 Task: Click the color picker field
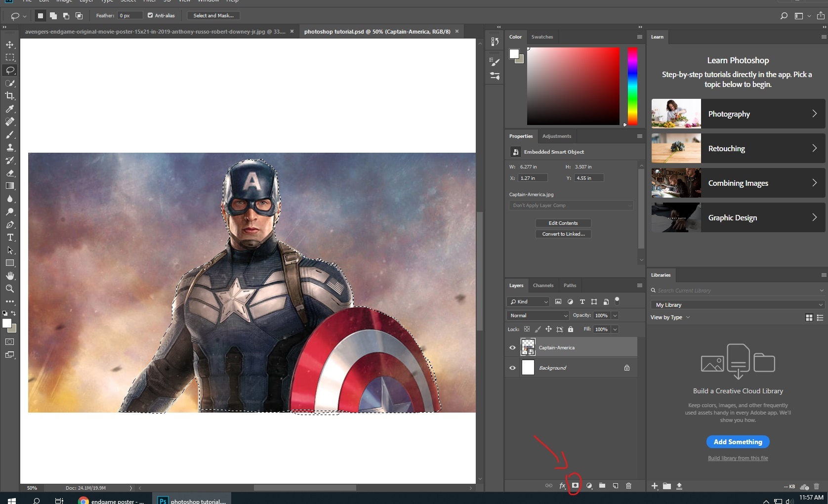point(573,86)
